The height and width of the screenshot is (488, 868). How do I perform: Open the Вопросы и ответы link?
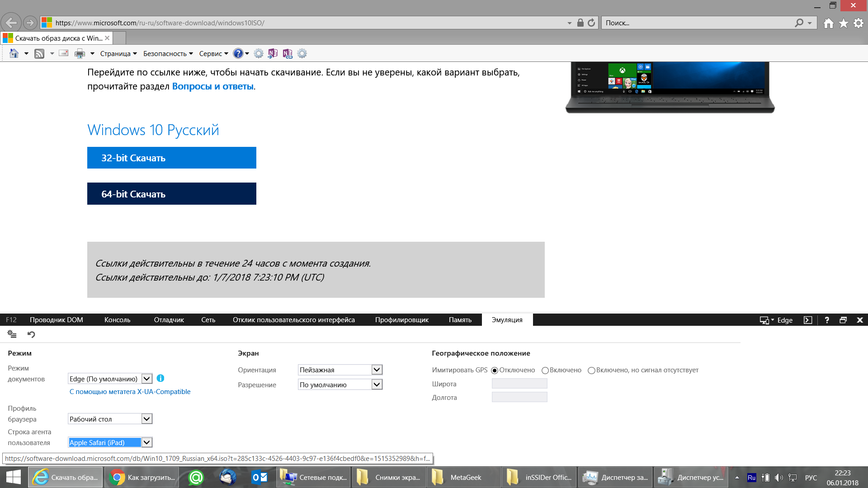click(x=212, y=86)
